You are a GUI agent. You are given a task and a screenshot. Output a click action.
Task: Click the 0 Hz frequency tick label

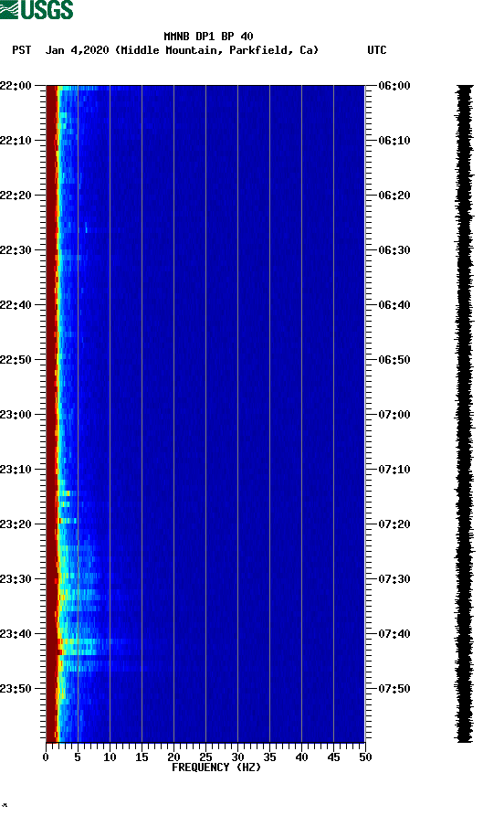pos(46,757)
